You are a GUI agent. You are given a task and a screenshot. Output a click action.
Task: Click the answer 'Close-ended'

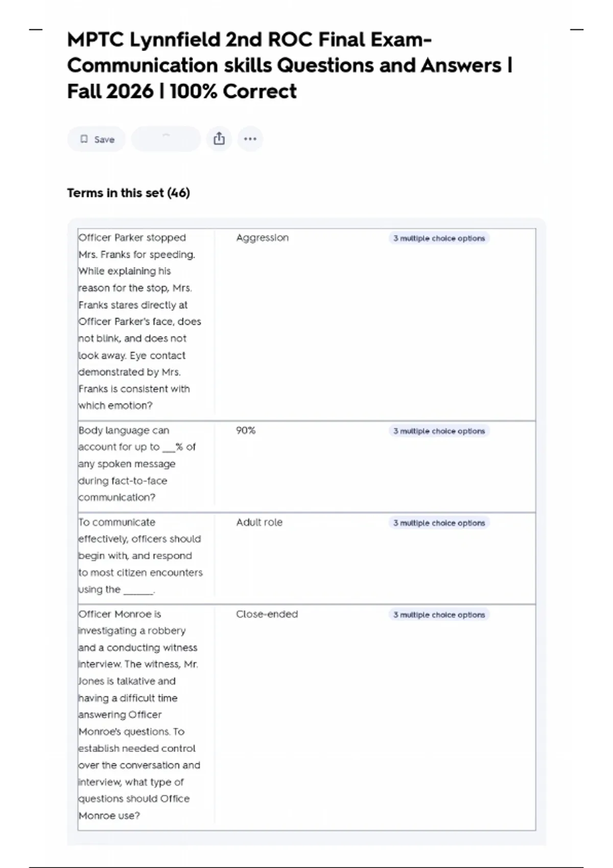click(267, 615)
